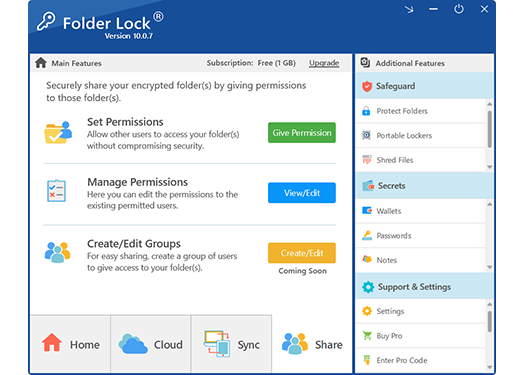Select Buy Pro option
This screenshot has height=375, width=525.
point(421,335)
